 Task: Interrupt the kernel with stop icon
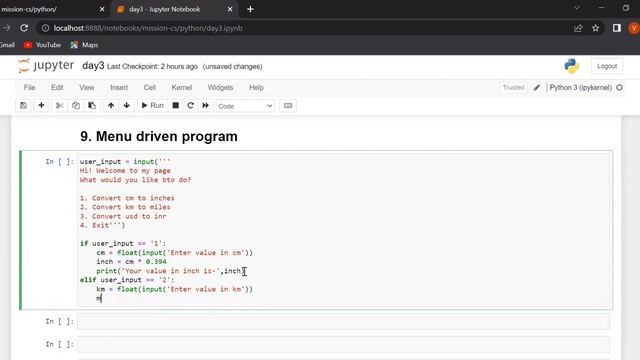click(x=176, y=106)
